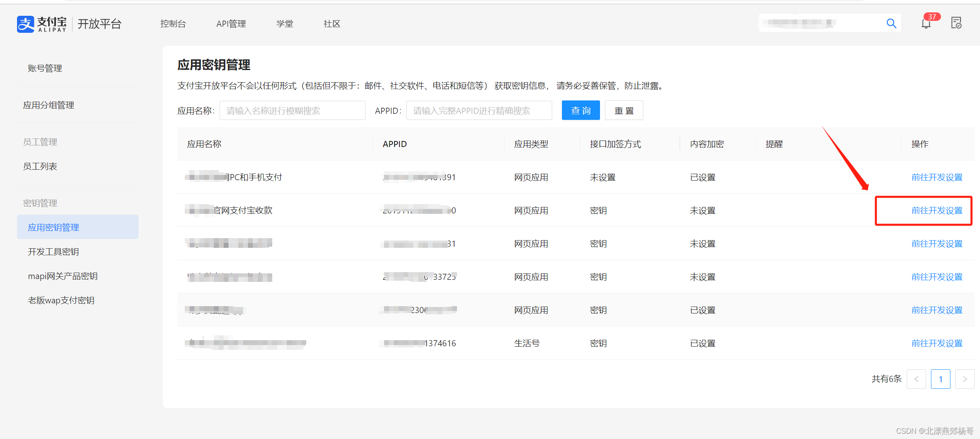Open 前往开发设置 for 生活号 row
This screenshot has height=439, width=980.
click(x=937, y=343)
